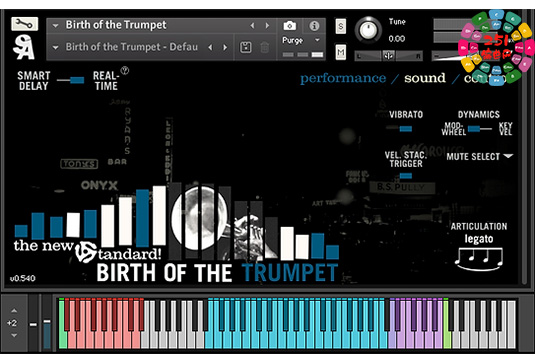Toggle Smart Delay / Real-Time switch
Image resolution: width=535 pixels, height=363 pixels.
point(71,80)
